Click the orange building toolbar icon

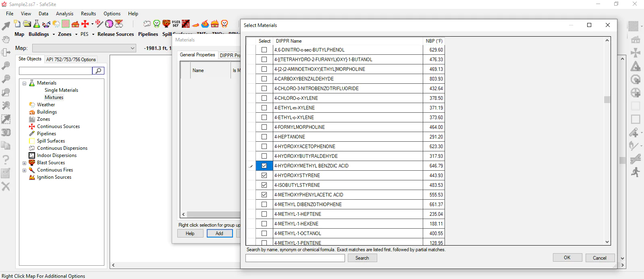tap(75, 24)
